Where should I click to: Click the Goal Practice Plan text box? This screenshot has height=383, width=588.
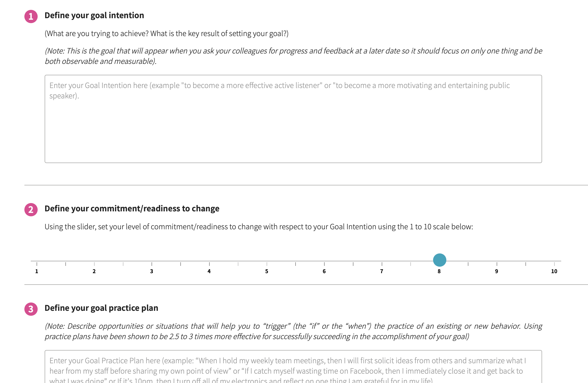point(293,369)
